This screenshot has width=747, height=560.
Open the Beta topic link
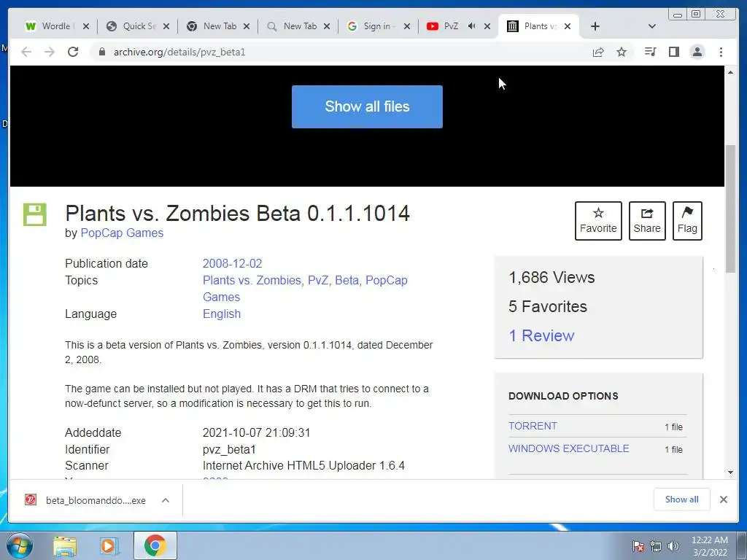pyautogui.click(x=347, y=280)
